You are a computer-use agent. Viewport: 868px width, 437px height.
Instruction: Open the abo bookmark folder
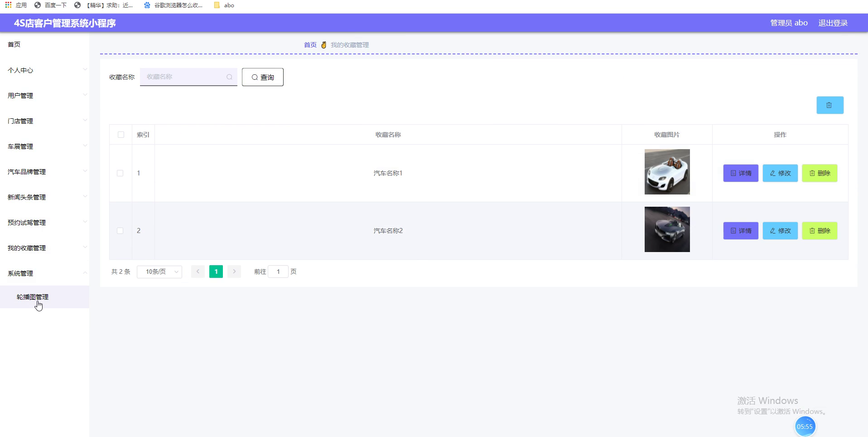point(224,5)
